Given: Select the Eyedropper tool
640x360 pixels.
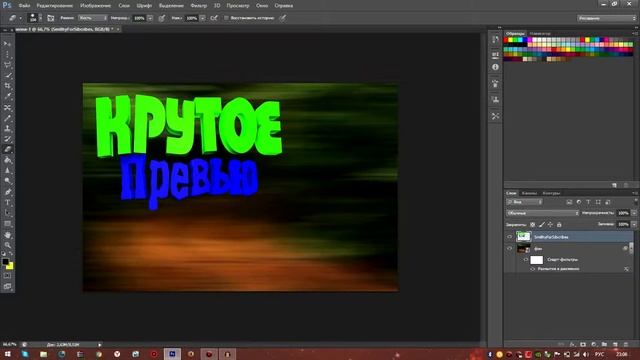Looking at the screenshot, I should click(x=7, y=97).
